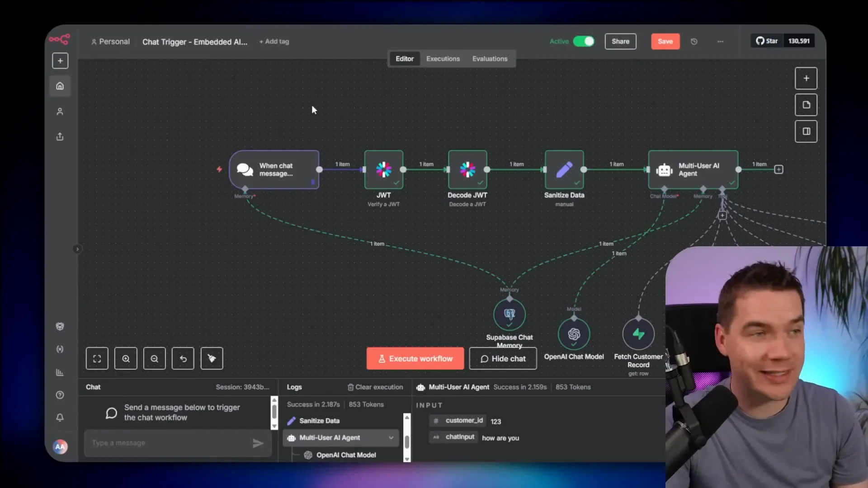Click the Personal project link
The height and width of the screenshot is (488, 868).
point(111,42)
